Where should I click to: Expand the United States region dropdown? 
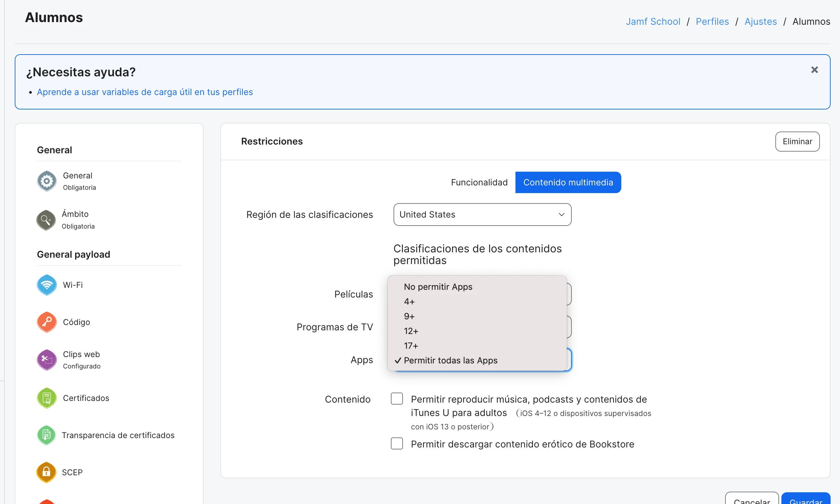coord(482,215)
